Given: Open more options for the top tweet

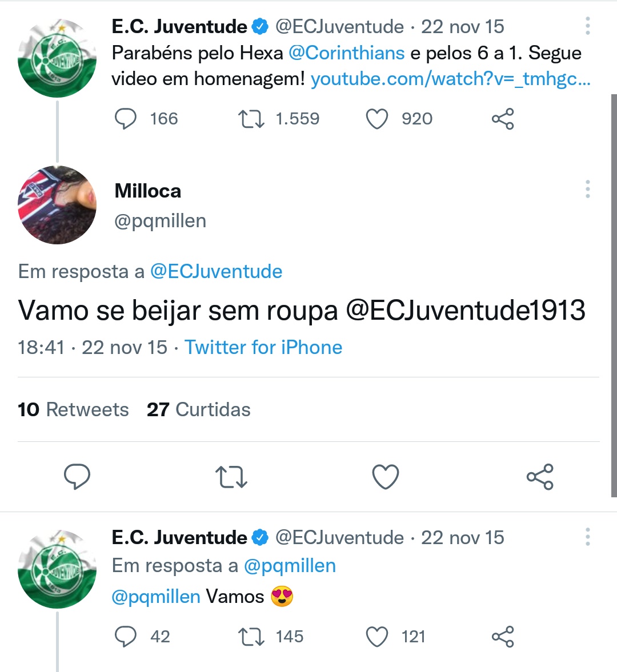Looking at the screenshot, I should pos(587,26).
